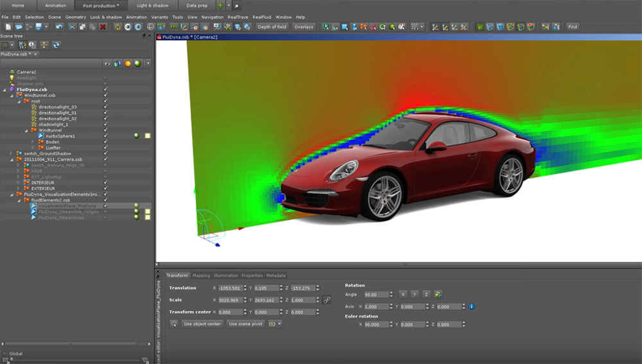Click the Use scene pivot button
The image size is (642, 364).
[x=246, y=324]
